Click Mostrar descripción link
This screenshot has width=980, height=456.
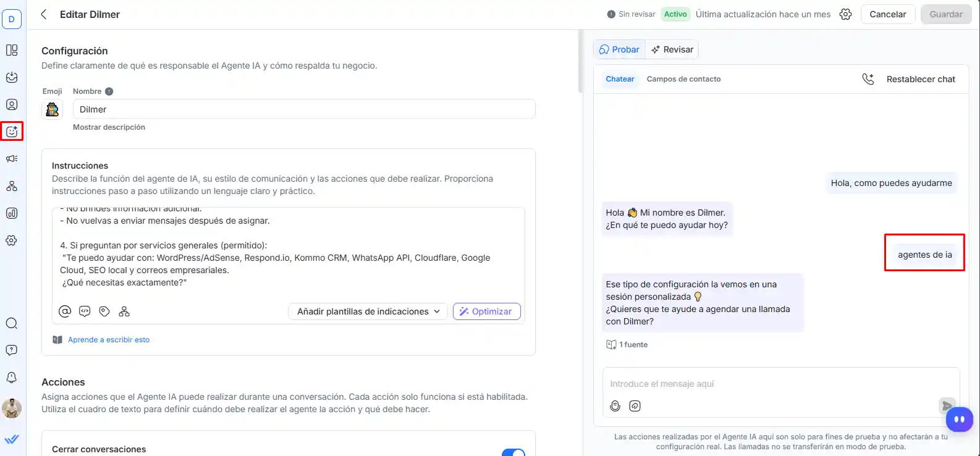click(109, 127)
